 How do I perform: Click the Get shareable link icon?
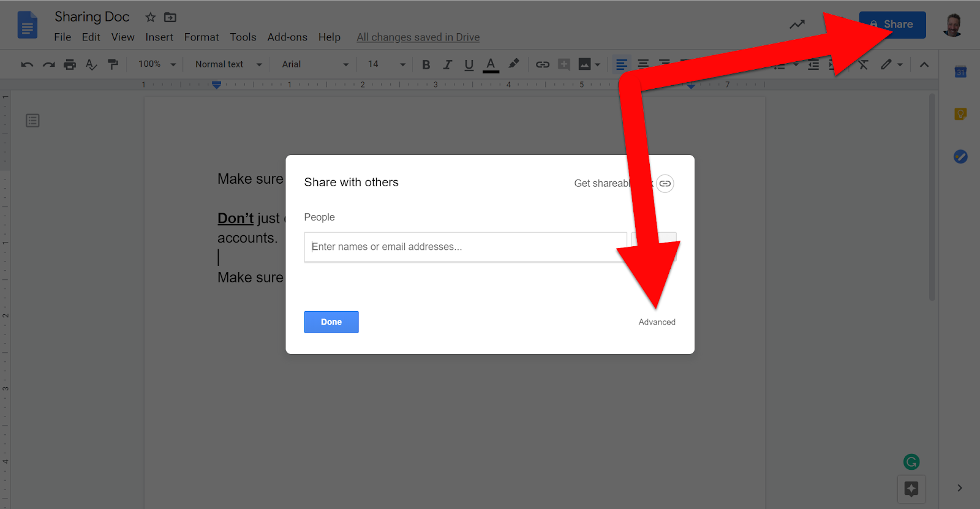665,184
